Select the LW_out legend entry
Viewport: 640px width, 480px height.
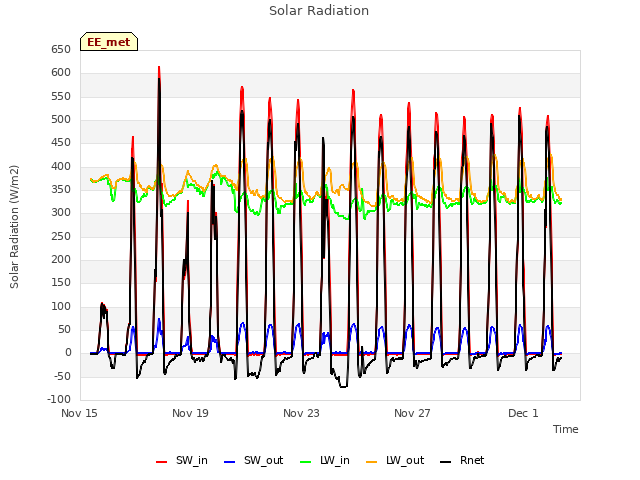point(395,460)
